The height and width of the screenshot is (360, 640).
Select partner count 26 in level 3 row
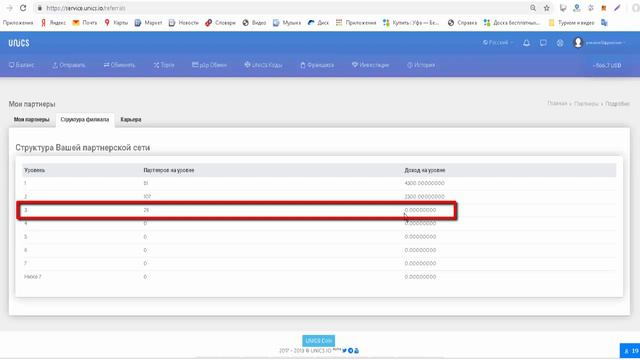pyautogui.click(x=146, y=210)
